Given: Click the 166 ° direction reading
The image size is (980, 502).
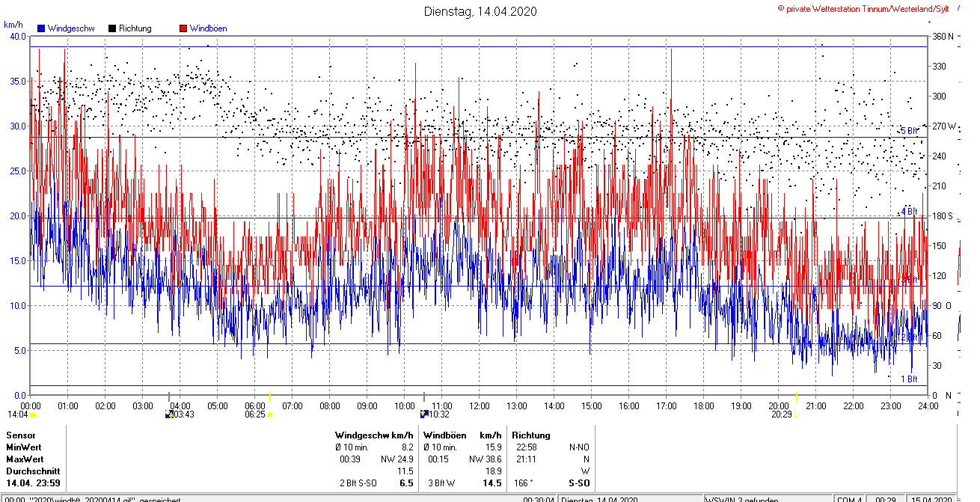Looking at the screenshot, I should coord(524,483).
